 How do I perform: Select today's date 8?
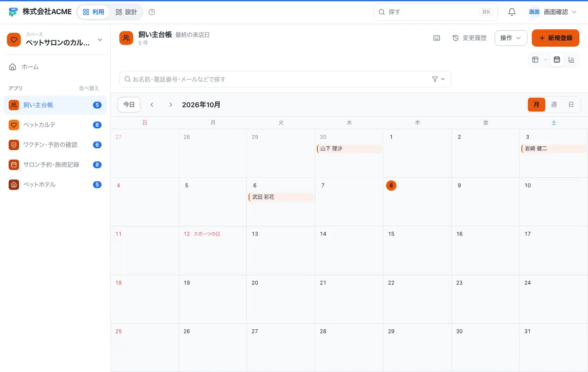pyautogui.click(x=391, y=185)
